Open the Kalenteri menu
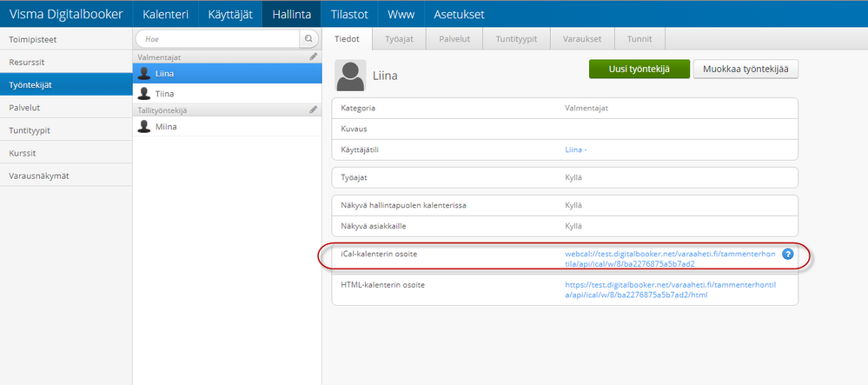The width and height of the screenshot is (868, 385). click(x=165, y=15)
